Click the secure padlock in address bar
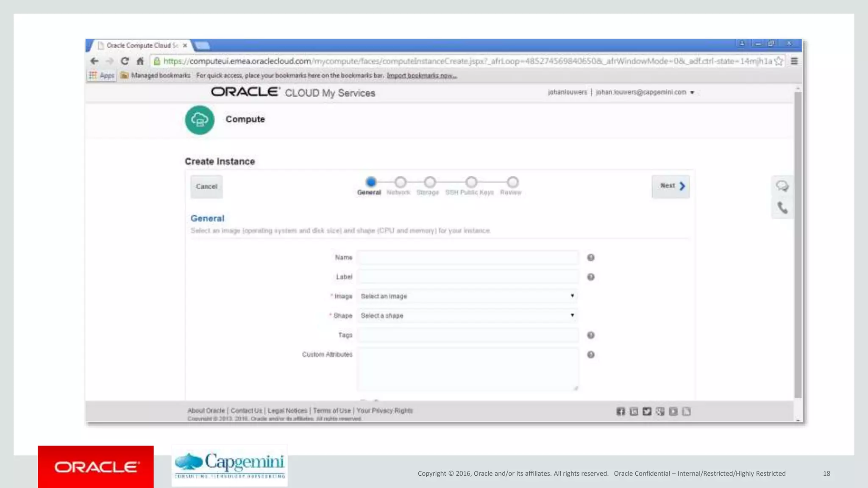Screen dimensions: 868x488 (x=157, y=61)
